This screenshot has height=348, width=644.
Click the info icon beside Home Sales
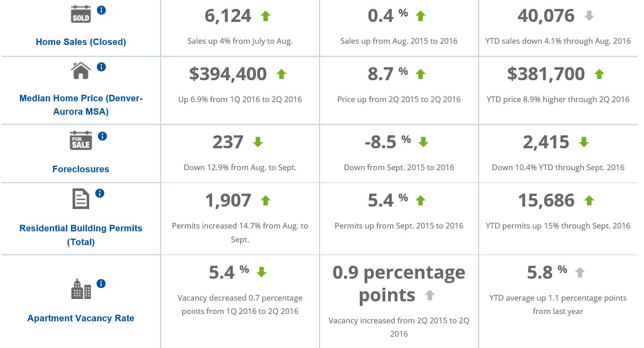(x=101, y=11)
